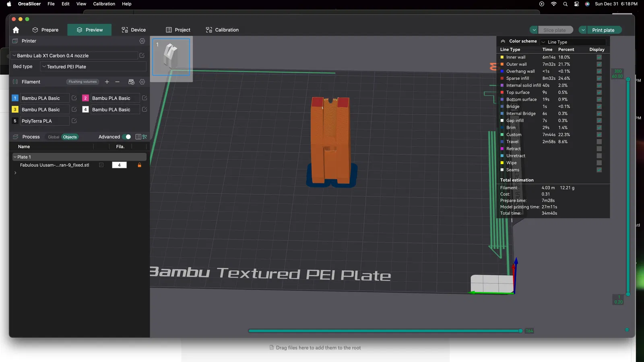
Task: Open printer settings gear icon
Action: coord(142,41)
